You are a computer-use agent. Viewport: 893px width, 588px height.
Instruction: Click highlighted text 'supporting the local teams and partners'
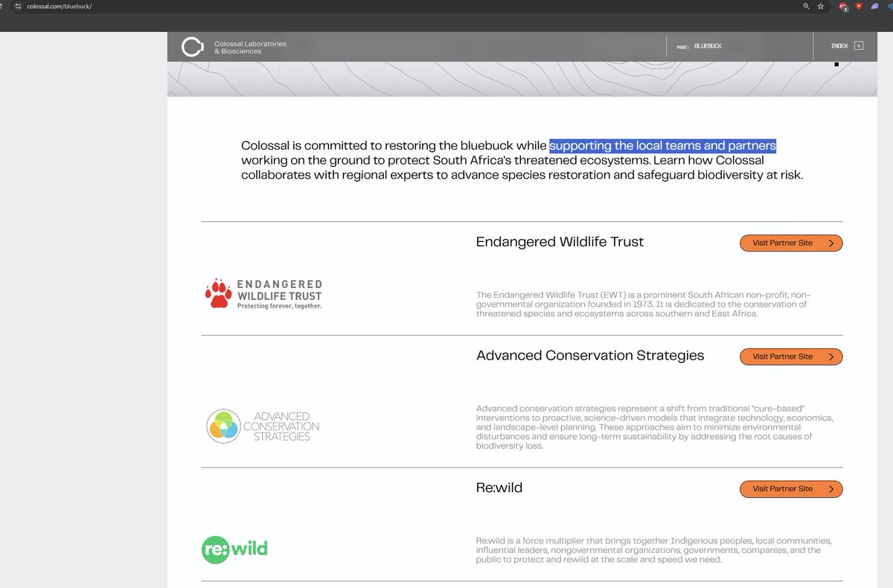point(663,145)
